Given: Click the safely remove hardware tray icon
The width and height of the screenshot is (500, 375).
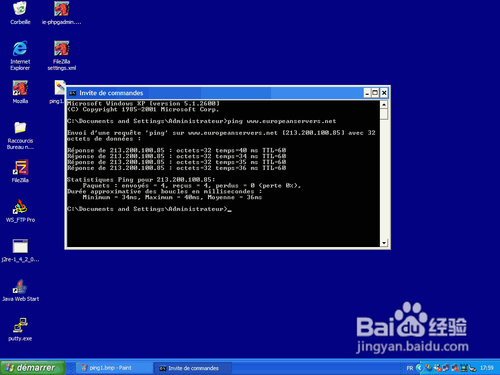Looking at the screenshot, I should click(472, 368).
